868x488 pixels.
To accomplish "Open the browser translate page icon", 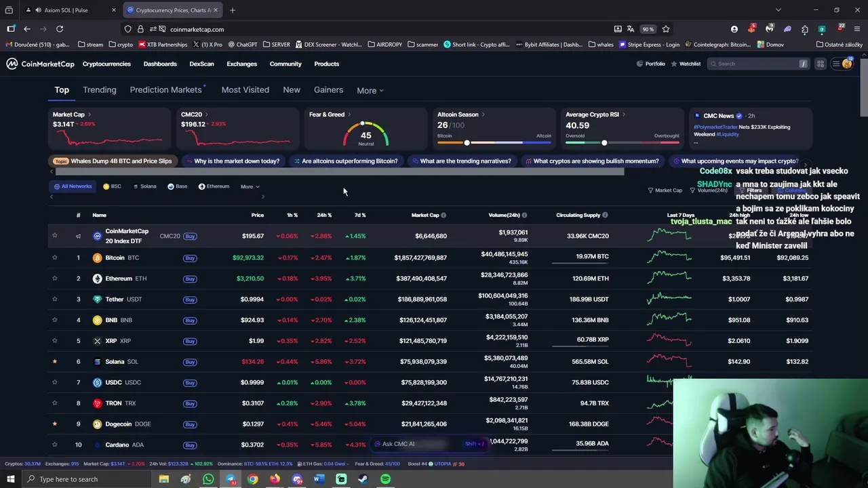I will (631, 29).
